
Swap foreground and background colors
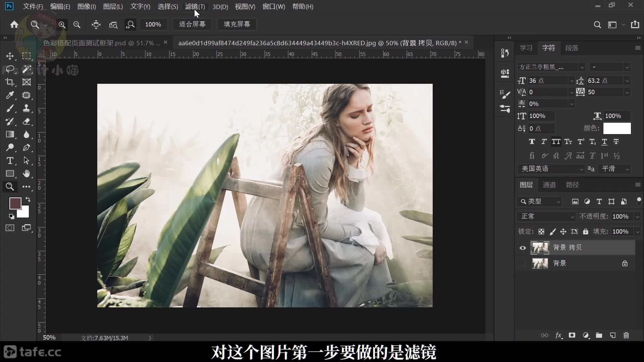click(x=28, y=199)
